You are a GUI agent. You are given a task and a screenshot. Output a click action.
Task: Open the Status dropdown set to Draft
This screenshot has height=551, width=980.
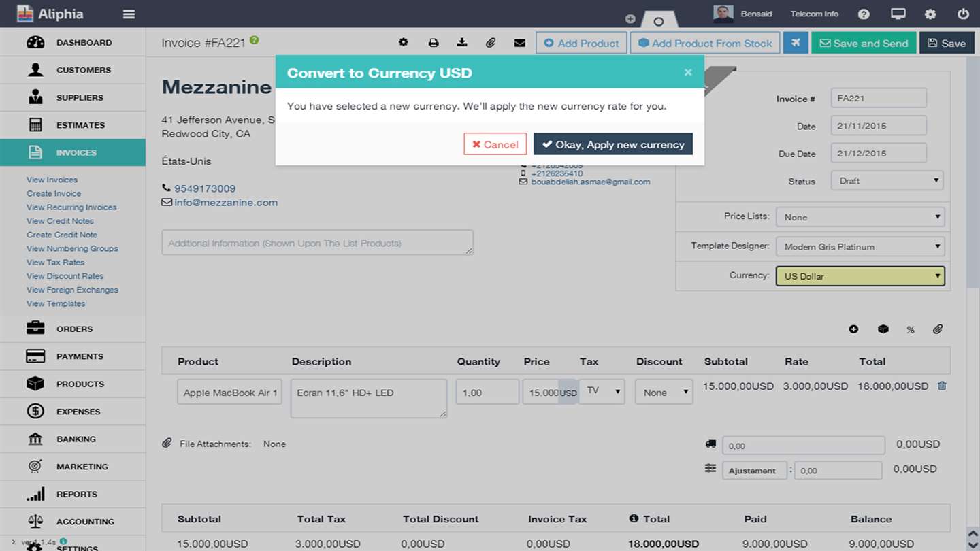[x=887, y=180]
